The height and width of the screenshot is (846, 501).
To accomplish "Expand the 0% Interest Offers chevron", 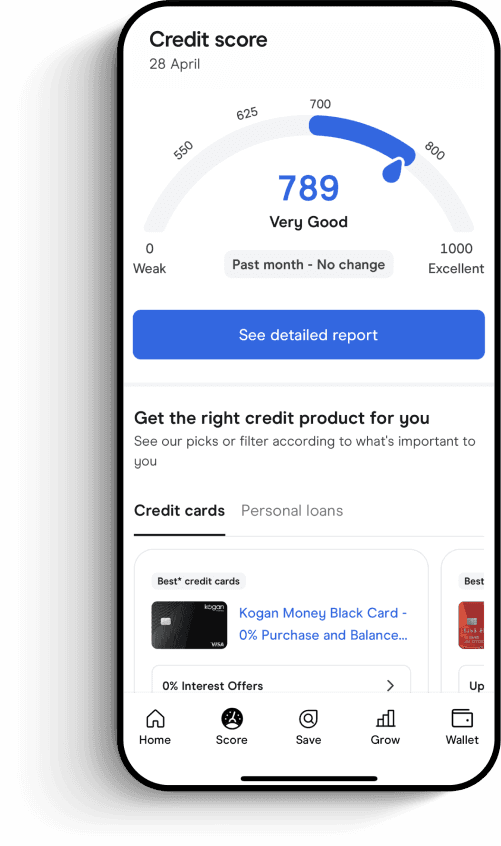I will coord(390,685).
